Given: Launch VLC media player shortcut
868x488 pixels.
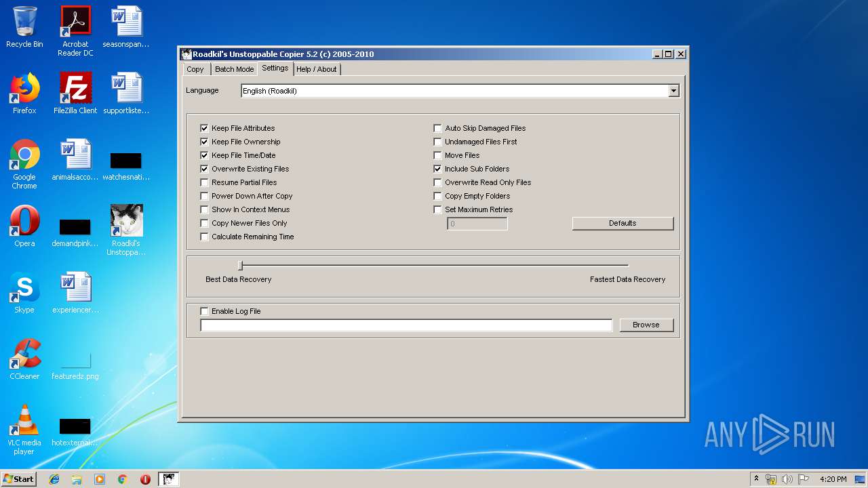Looking at the screenshot, I should click(24, 430).
